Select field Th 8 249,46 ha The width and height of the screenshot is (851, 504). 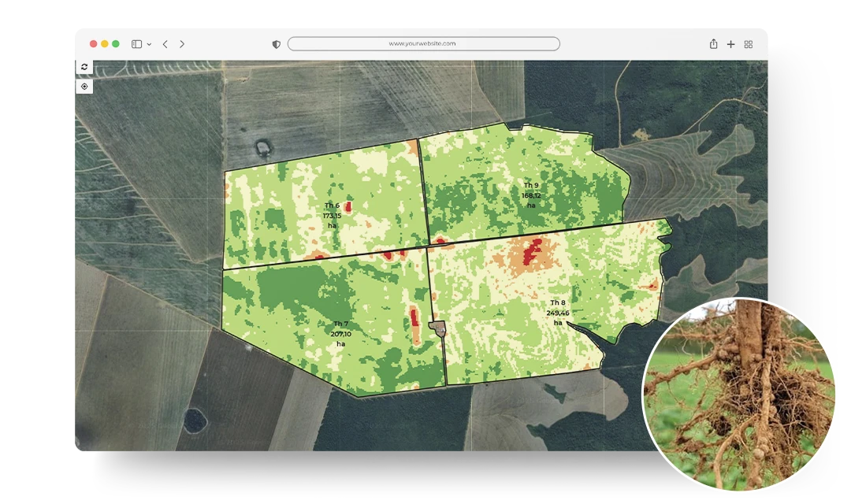557,313
